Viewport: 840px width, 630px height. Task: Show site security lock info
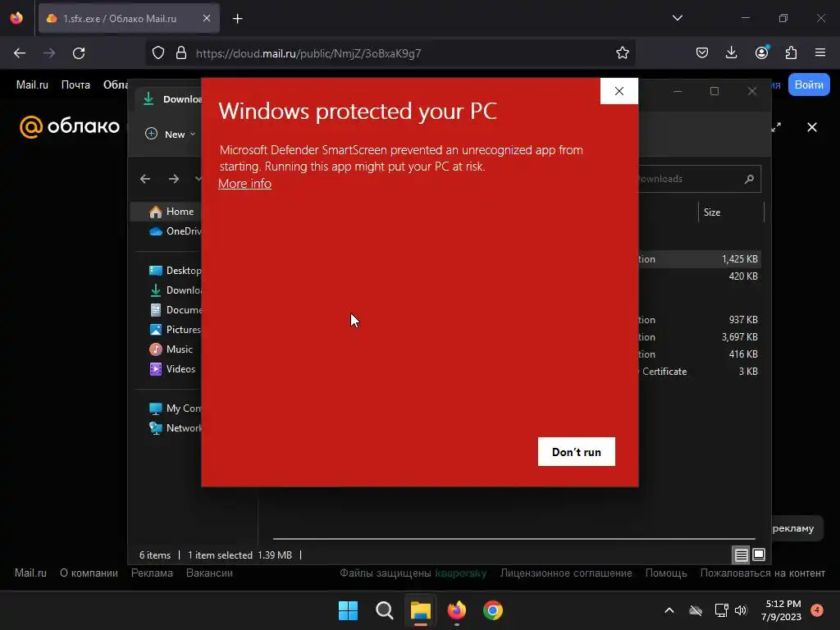[x=181, y=53]
